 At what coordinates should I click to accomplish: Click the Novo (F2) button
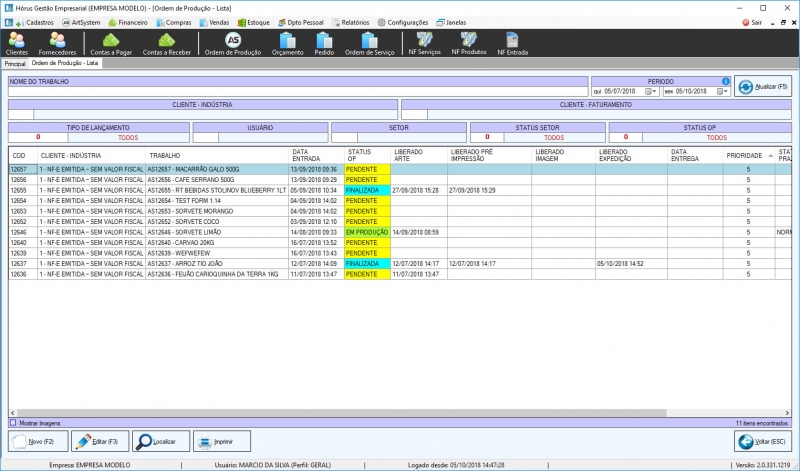click(38, 441)
